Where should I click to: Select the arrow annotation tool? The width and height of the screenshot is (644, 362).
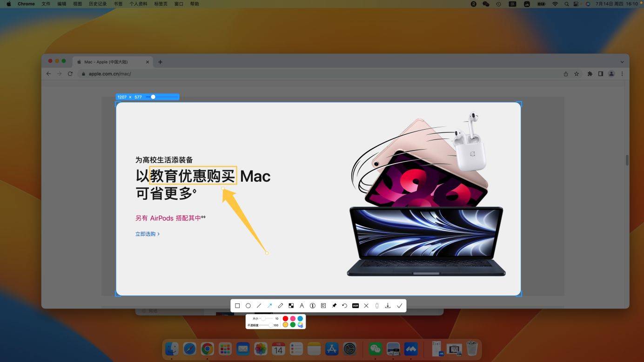(x=269, y=306)
